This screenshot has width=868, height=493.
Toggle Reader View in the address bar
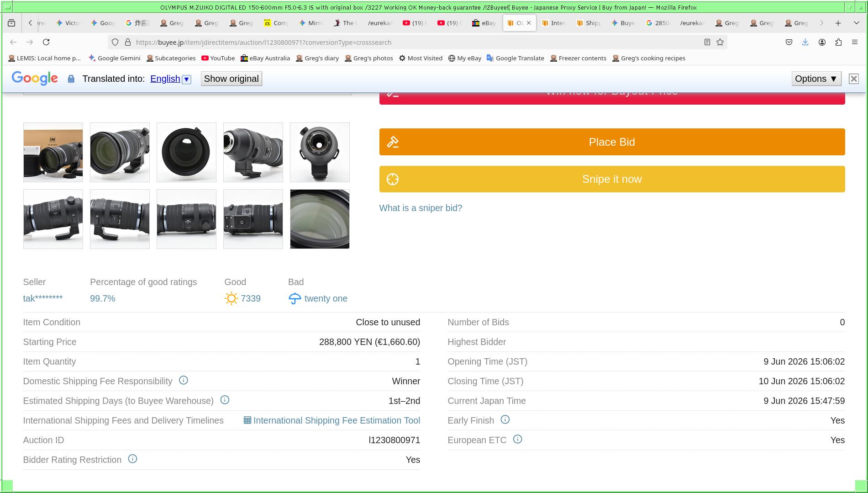coord(707,42)
